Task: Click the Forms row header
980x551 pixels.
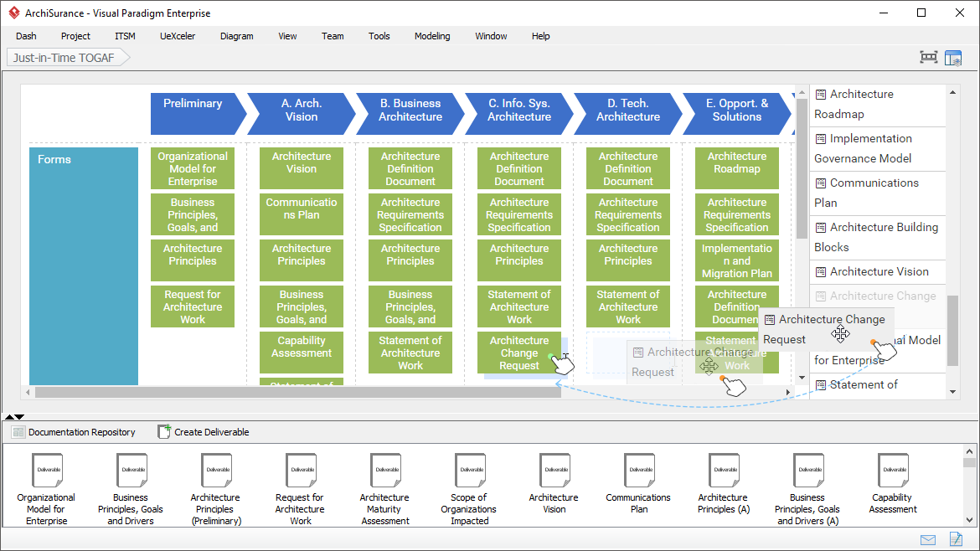Action: [x=84, y=266]
